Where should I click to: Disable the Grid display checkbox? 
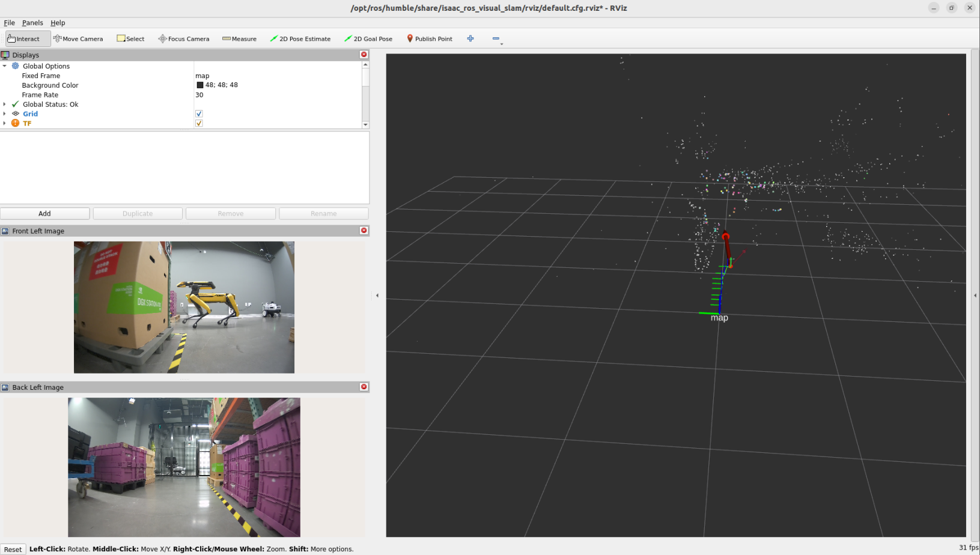click(x=199, y=114)
